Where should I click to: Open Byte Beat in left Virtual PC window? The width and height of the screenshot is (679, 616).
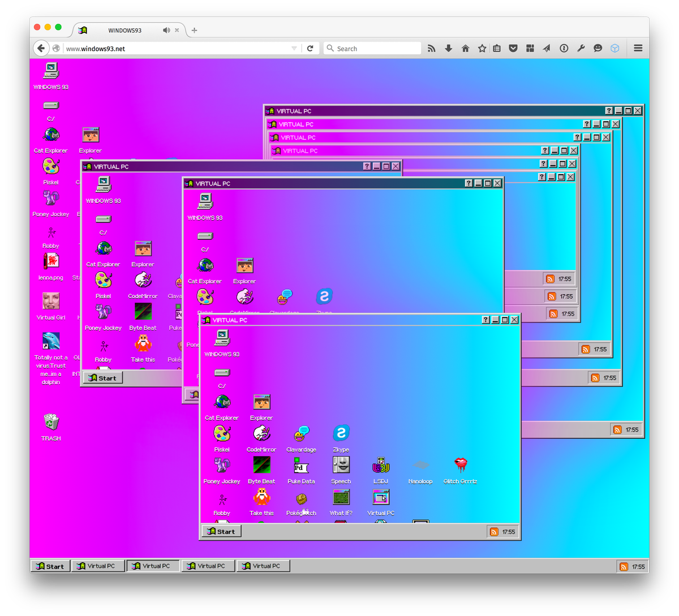(x=143, y=312)
